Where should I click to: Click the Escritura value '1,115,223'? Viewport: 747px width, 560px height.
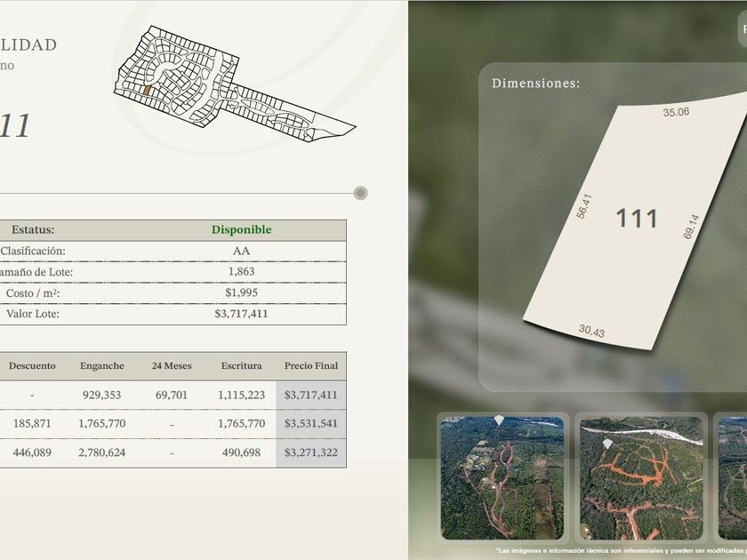point(242,395)
